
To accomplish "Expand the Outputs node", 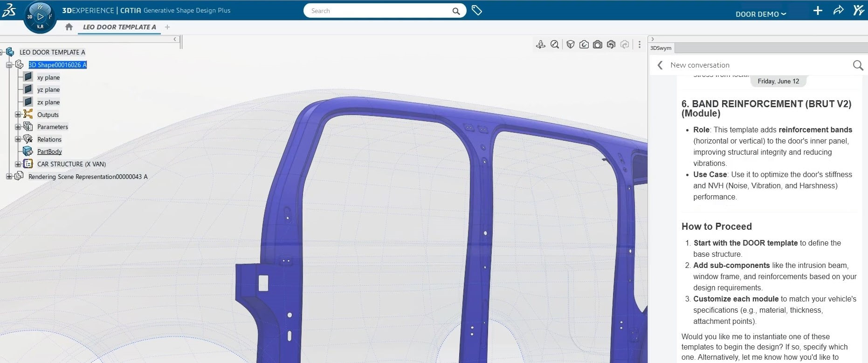I will tap(18, 114).
